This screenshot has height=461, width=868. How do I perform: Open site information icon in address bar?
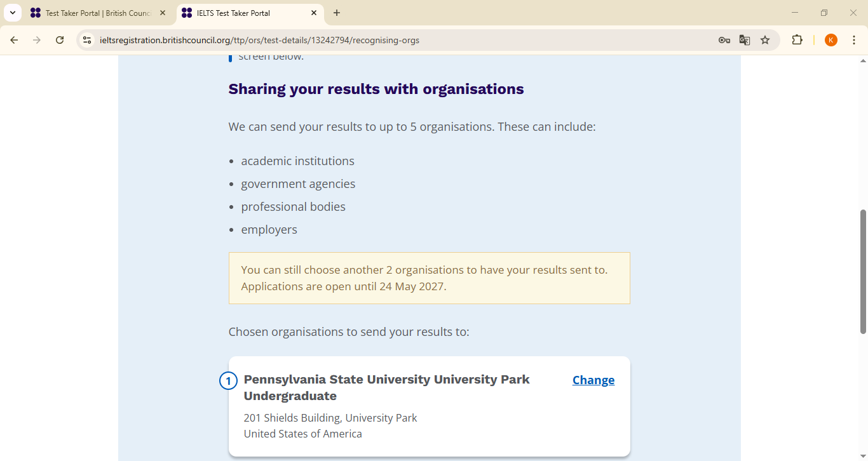[87, 40]
